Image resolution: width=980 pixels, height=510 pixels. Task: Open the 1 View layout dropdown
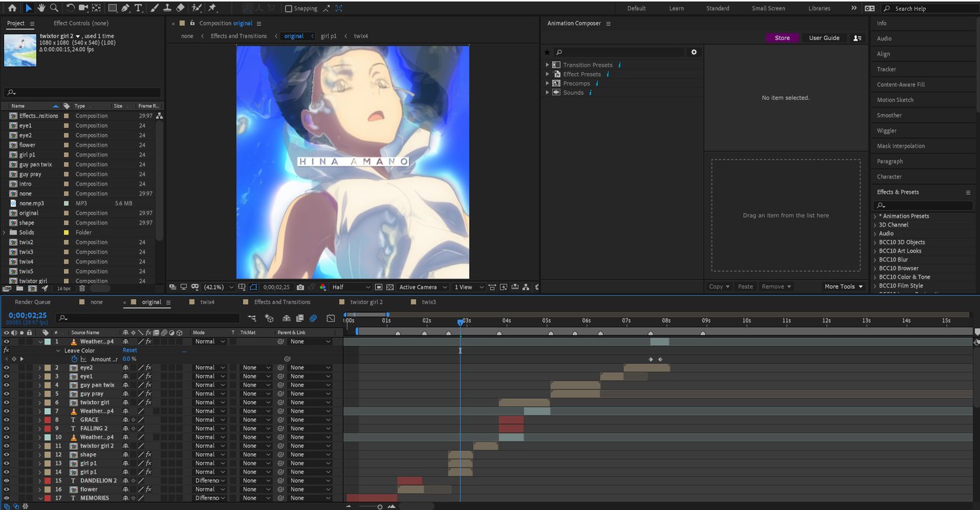point(469,287)
